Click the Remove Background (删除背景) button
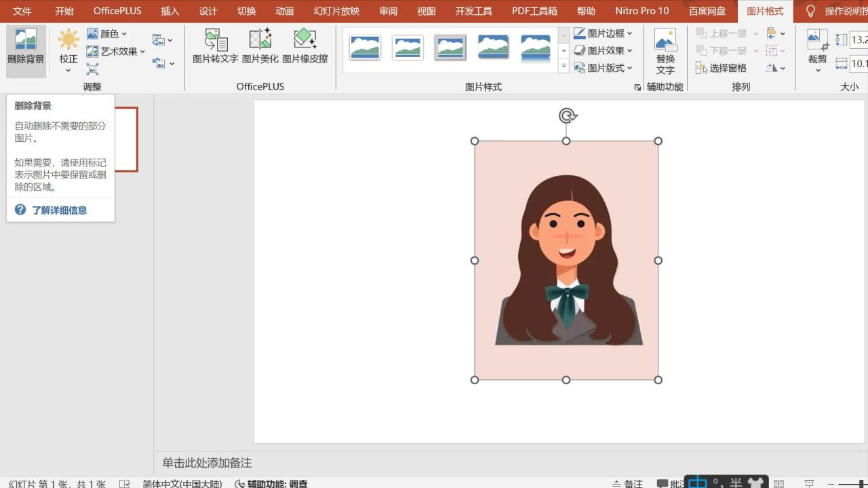868x488 pixels. (26, 46)
